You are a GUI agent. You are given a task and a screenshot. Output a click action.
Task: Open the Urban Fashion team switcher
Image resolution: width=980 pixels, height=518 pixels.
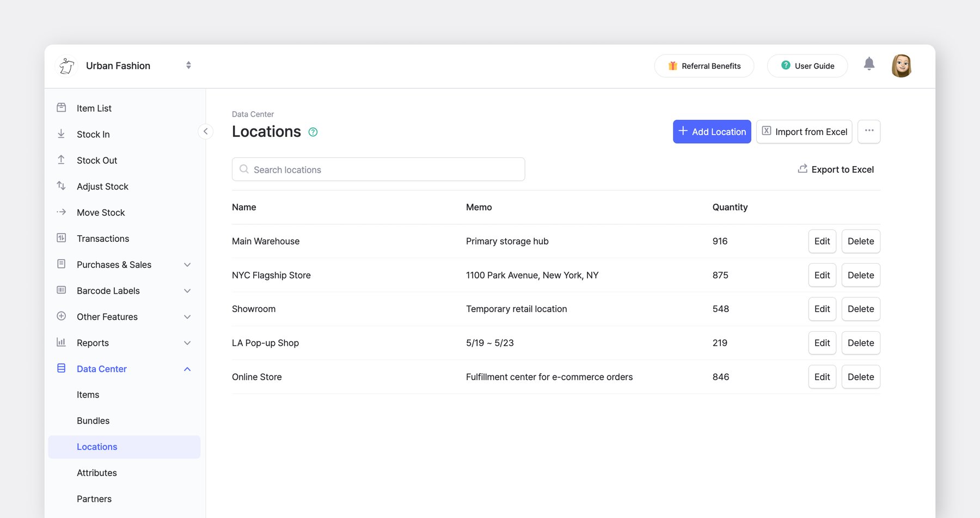coord(188,65)
